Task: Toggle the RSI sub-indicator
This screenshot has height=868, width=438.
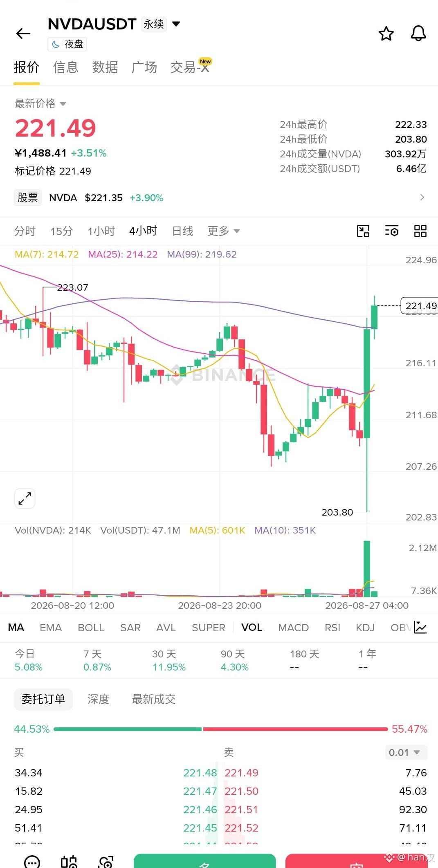Action: [332, 627]
